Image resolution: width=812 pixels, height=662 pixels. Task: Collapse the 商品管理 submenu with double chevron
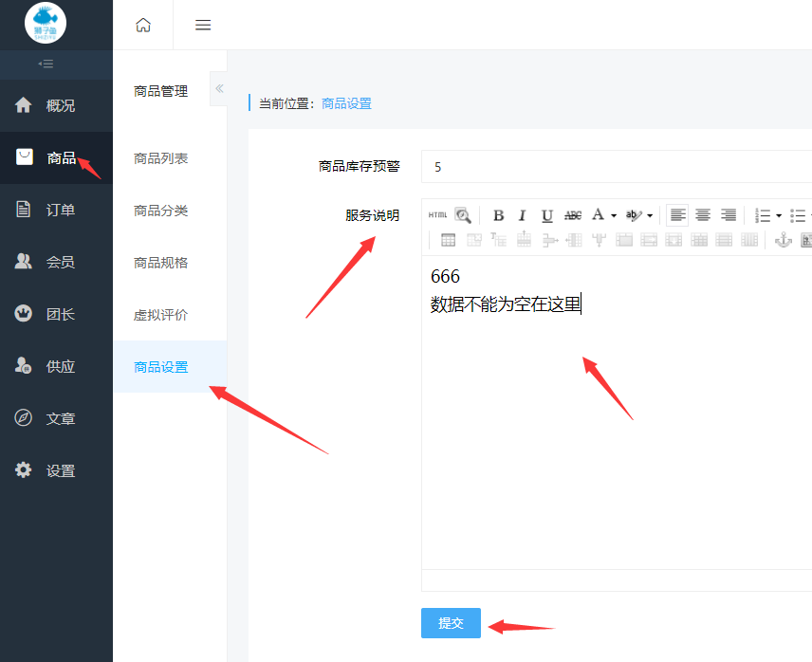[x=219, y=88]
